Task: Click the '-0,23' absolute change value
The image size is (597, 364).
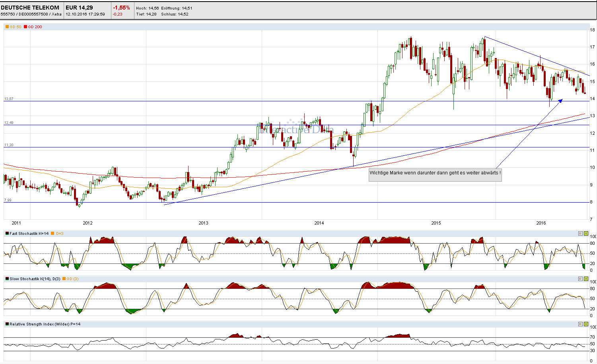Action: pyautogui.click(x=118, y=14)
